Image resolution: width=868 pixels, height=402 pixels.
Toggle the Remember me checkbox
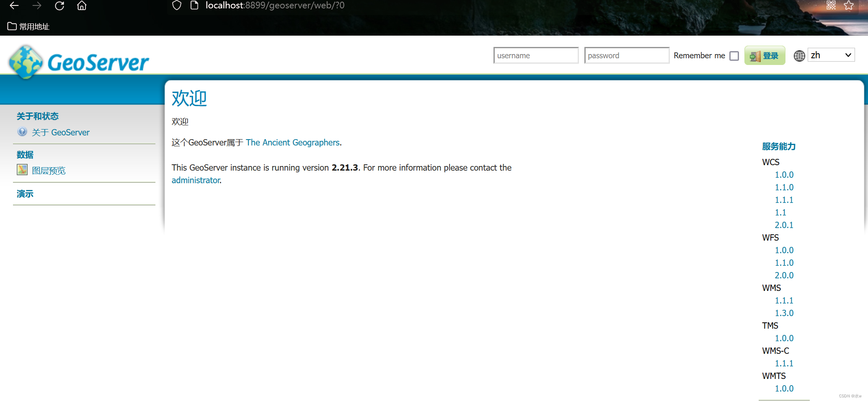pyautogui.click(x=734, y=56)
